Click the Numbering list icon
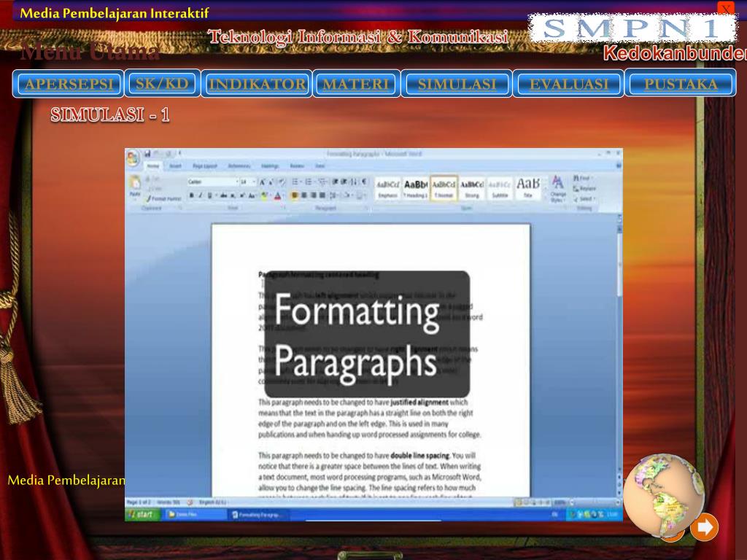Screen dimensions: 747x560 [309, 182]
